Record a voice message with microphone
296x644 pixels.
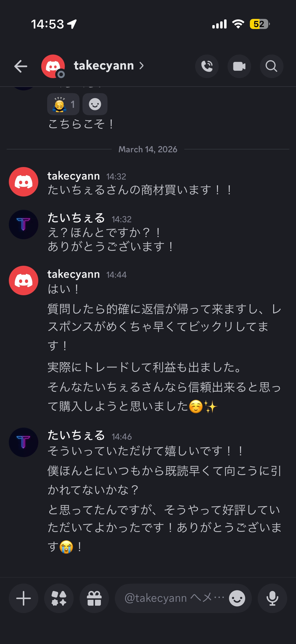[272, 598]
